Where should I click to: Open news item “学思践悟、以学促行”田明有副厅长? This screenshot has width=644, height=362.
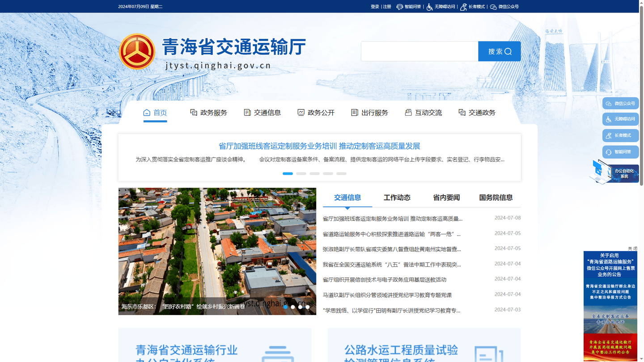[x=392, y=311]
